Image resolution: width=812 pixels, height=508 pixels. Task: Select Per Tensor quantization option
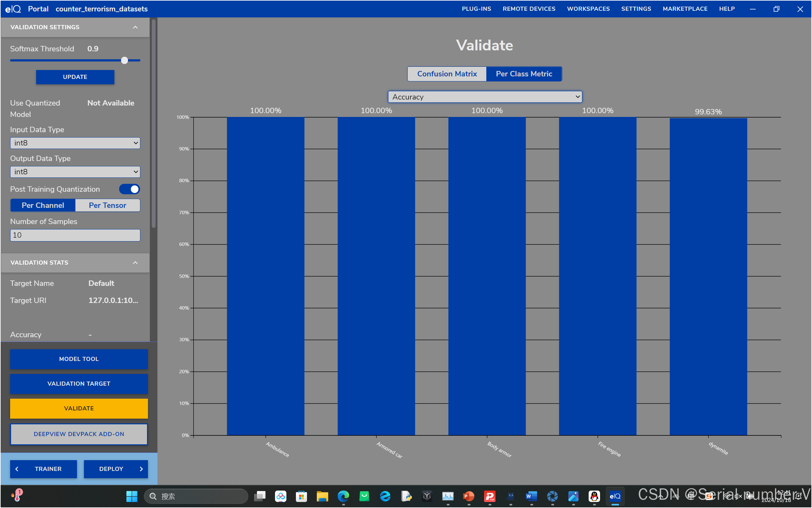pyautogui.click(x=107, y=205)
